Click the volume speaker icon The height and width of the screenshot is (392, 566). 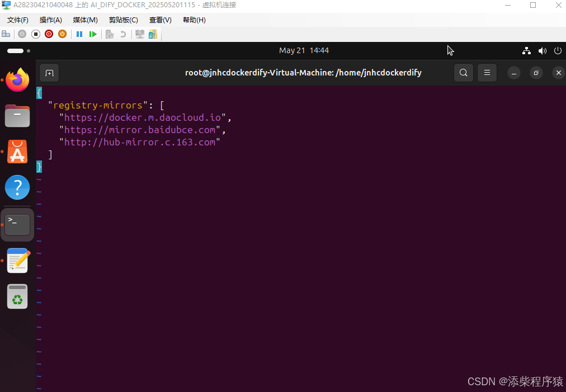[542, 51]
